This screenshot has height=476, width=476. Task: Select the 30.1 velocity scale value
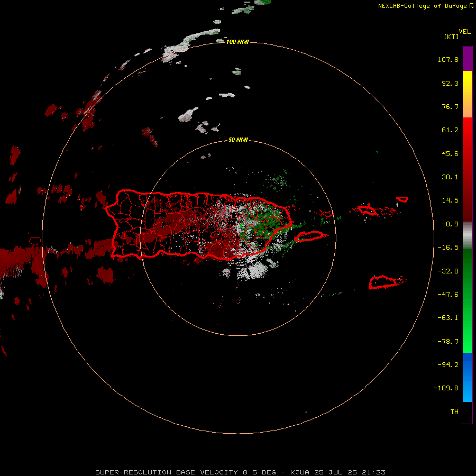450,177
